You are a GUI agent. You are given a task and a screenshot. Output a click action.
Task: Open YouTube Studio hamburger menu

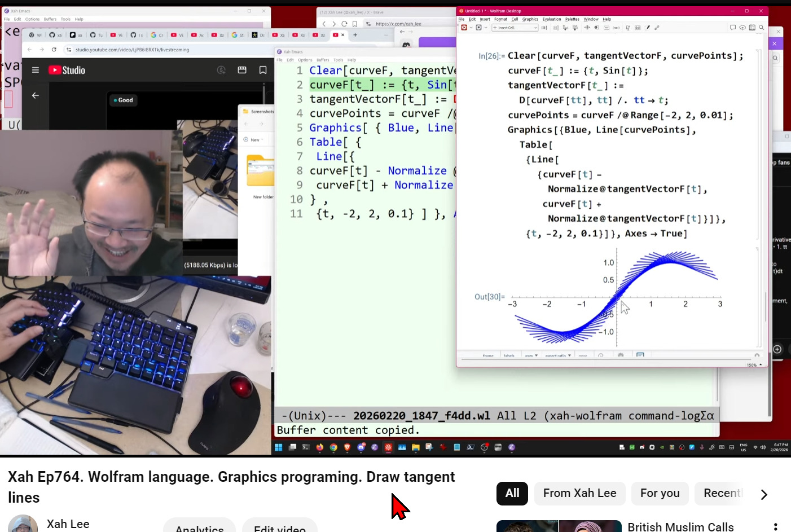click(36, 71)
